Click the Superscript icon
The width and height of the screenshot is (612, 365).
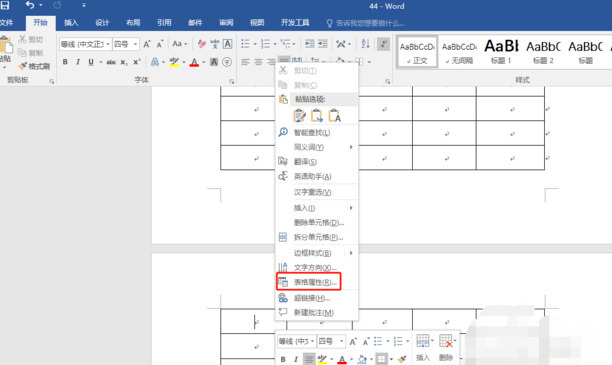coord(136,62)
